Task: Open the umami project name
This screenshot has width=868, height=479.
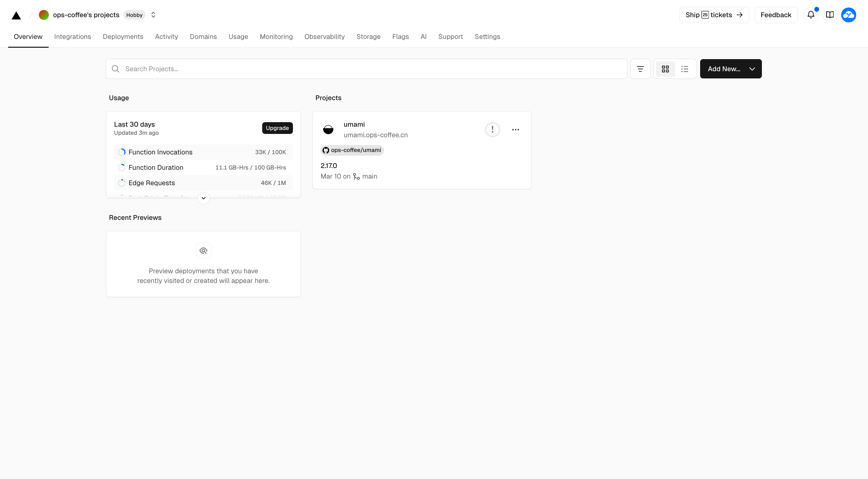Action: (354, 124)
